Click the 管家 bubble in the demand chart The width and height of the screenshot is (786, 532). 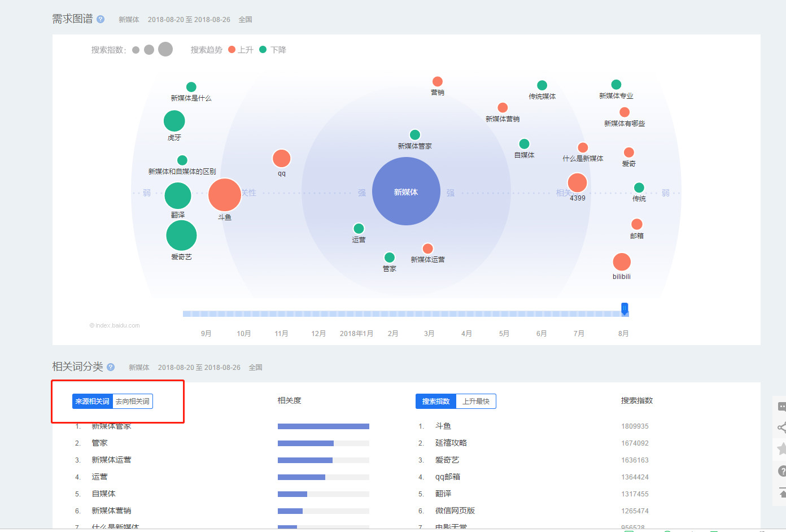tap(390, 258)
